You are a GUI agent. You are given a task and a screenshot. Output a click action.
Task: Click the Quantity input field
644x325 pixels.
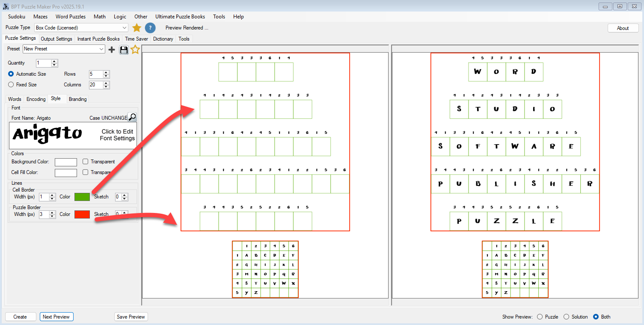click(43, 63)
